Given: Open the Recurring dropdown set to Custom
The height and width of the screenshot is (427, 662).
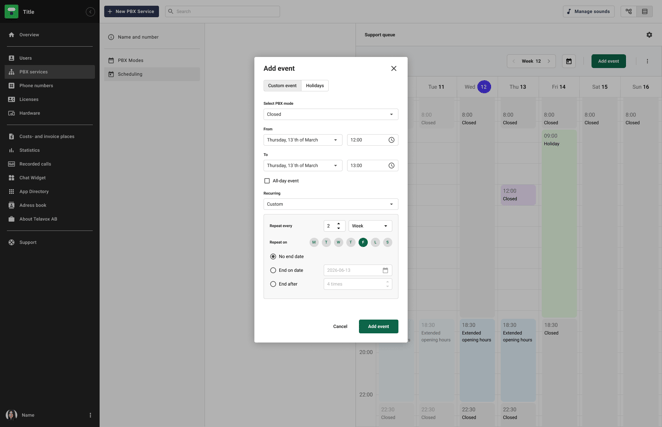Looking at the screenshot, I should [331, 204].
